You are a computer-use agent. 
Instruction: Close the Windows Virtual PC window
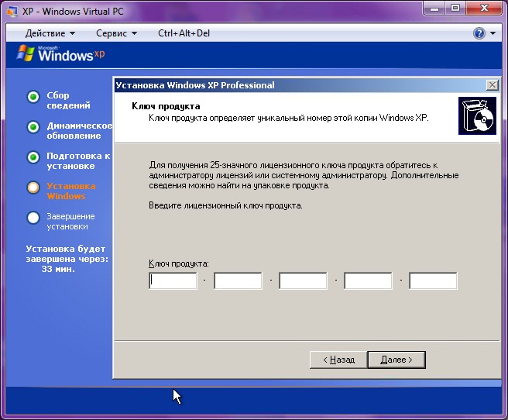click(x=484, y=8)
